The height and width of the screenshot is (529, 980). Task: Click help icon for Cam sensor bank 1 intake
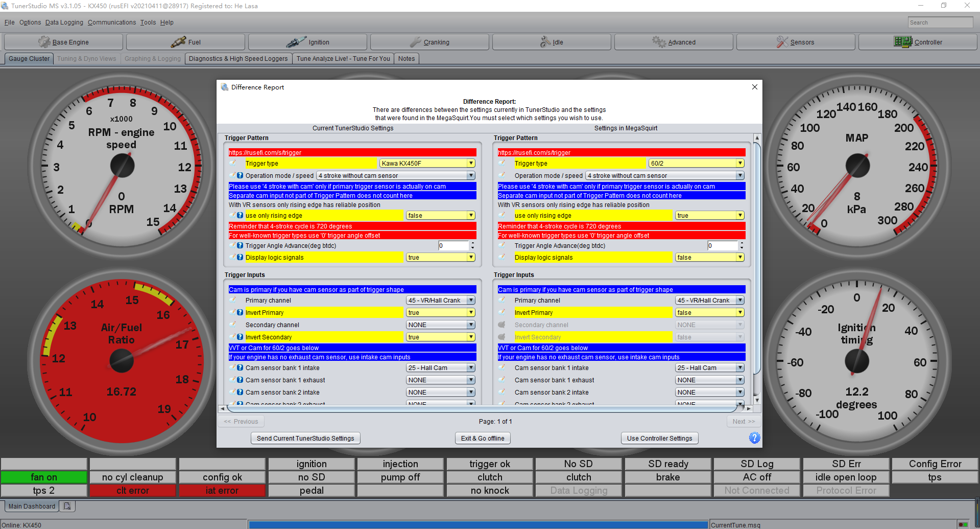[x=240, y=367]
